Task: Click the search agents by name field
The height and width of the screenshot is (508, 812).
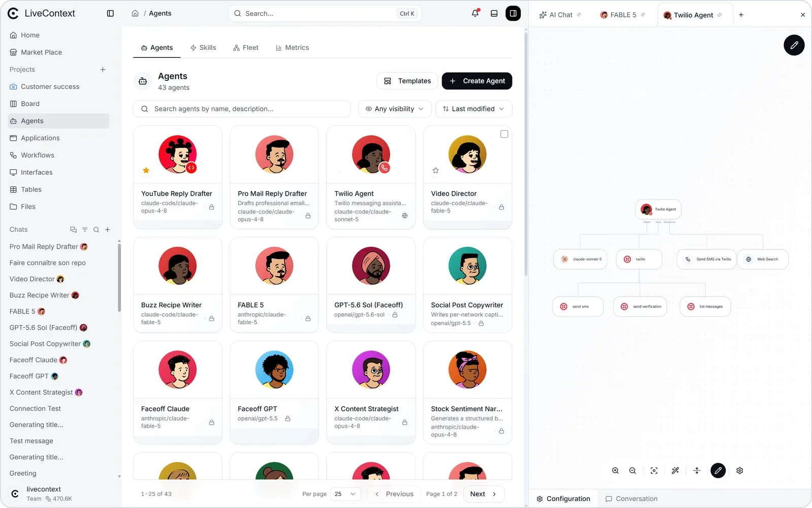Action: click(242, 109)
